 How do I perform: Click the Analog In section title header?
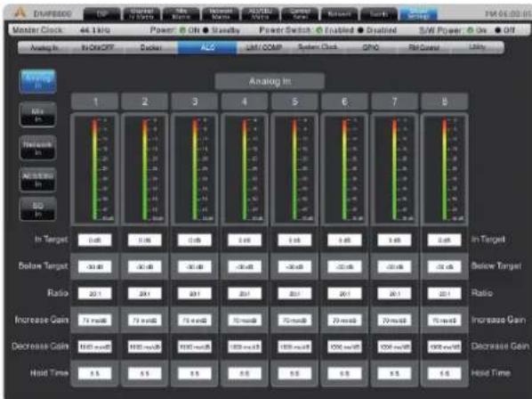(x=270, y=82)
